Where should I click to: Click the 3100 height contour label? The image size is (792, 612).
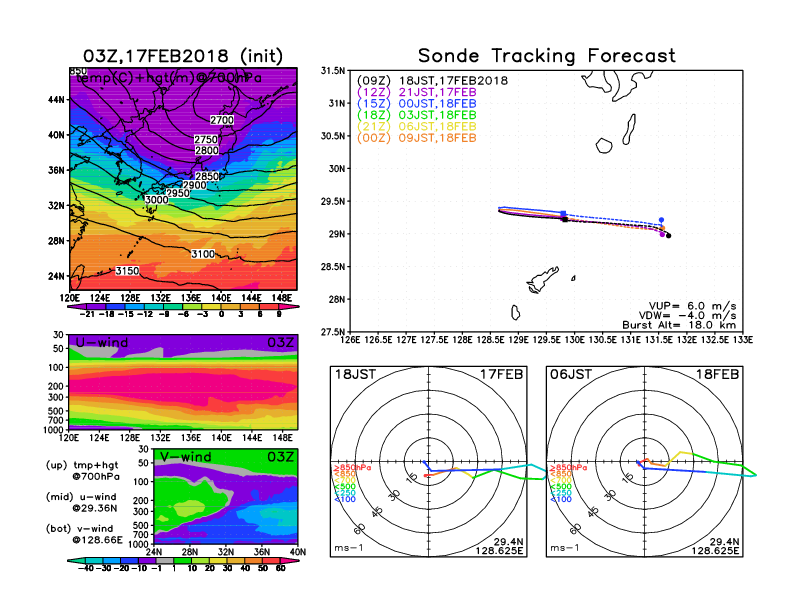coord(203,254)
